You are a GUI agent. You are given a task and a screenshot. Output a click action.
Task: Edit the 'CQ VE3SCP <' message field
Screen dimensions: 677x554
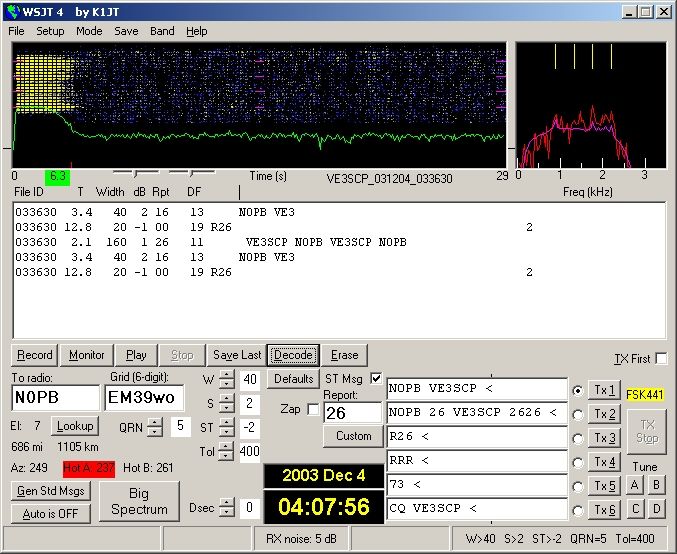coord(477,509)
